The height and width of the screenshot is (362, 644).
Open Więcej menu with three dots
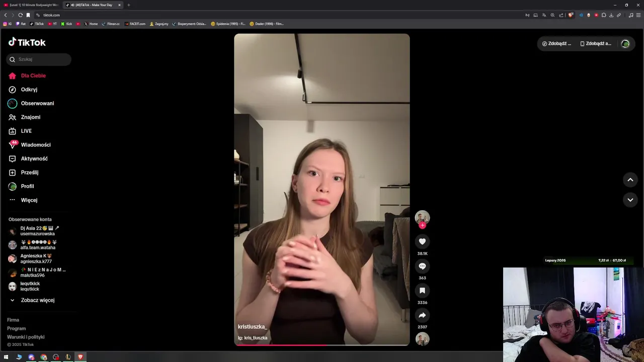[x=23, y=200]
